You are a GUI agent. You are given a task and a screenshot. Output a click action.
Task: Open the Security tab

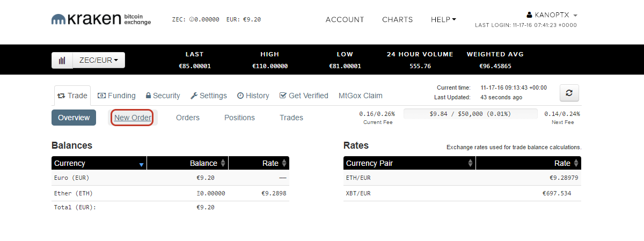pos(163,96)
